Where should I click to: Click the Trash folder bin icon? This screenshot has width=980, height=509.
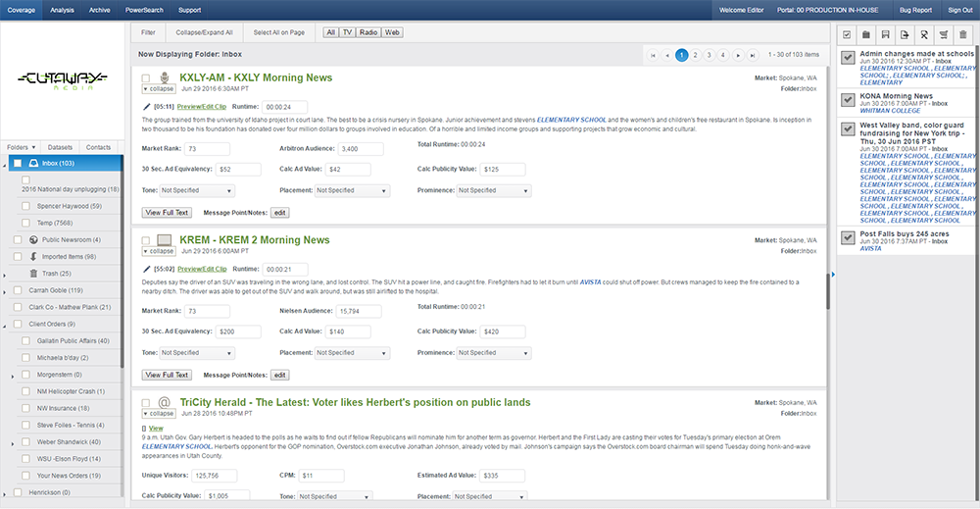click(33, 274)
